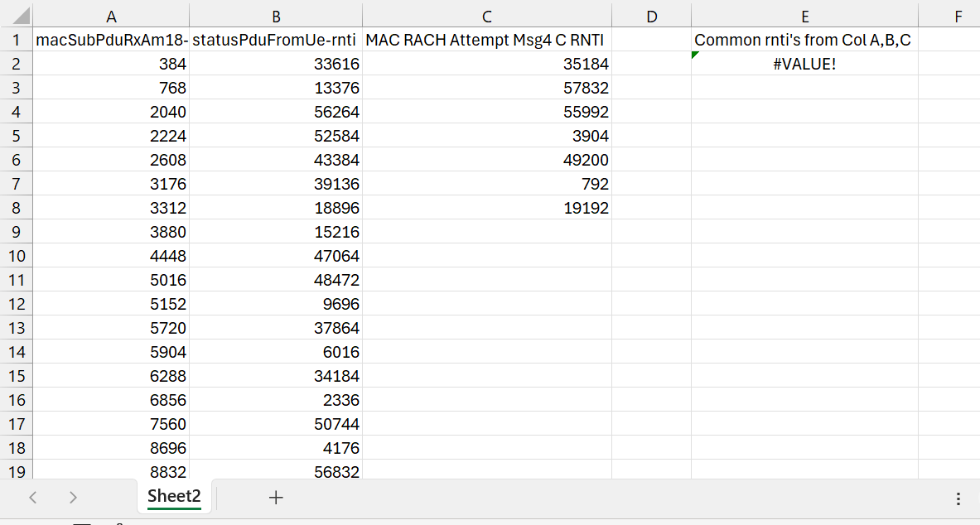Screen dimensions: 980x525
Task: Add a new worksheet with the plus icon
Action: (x=276, y=497)
